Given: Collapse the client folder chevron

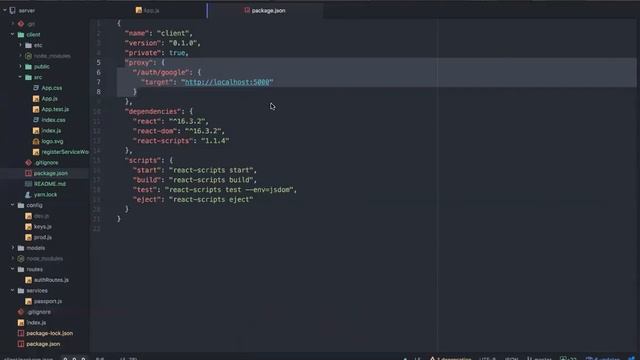Looking at the screenshot, I should [x=13, y=34].
